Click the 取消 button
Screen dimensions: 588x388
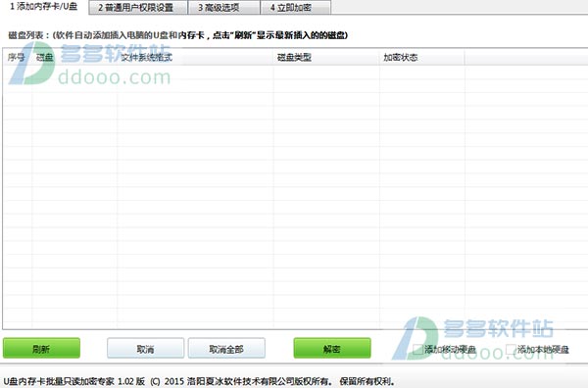145,348
